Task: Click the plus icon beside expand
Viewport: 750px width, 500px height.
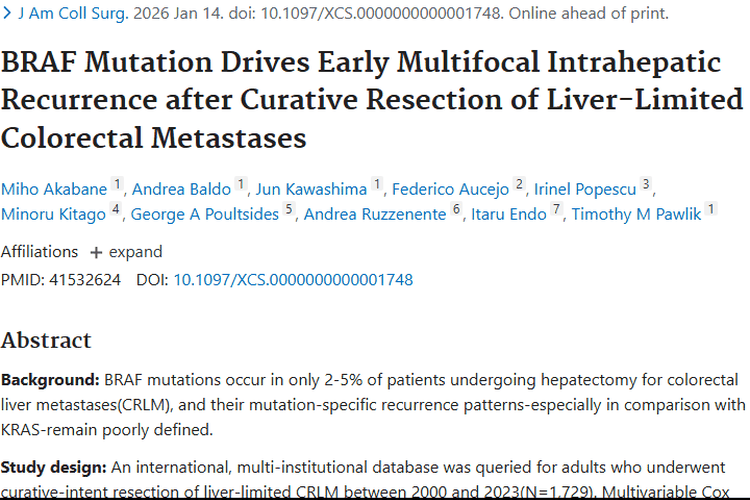Action: (96, 252)
